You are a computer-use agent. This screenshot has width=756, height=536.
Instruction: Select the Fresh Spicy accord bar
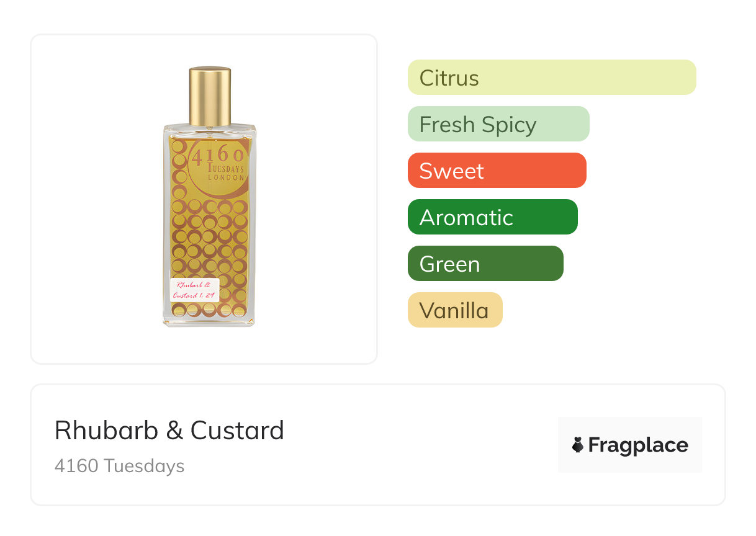(x=498, y=124)
